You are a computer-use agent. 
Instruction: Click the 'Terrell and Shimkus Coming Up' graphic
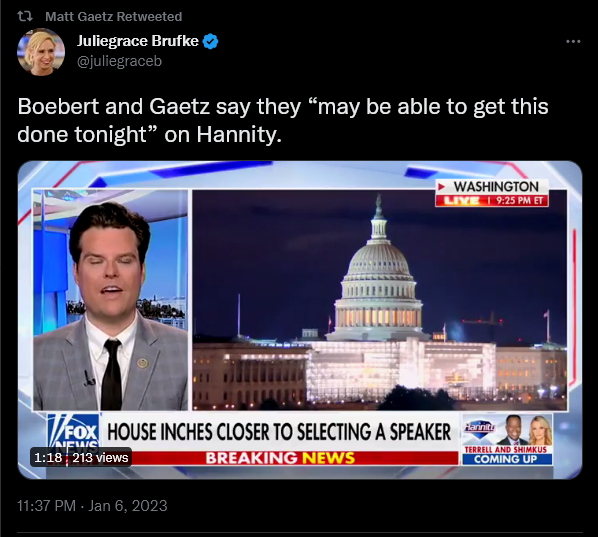click(x=507, y=455)
